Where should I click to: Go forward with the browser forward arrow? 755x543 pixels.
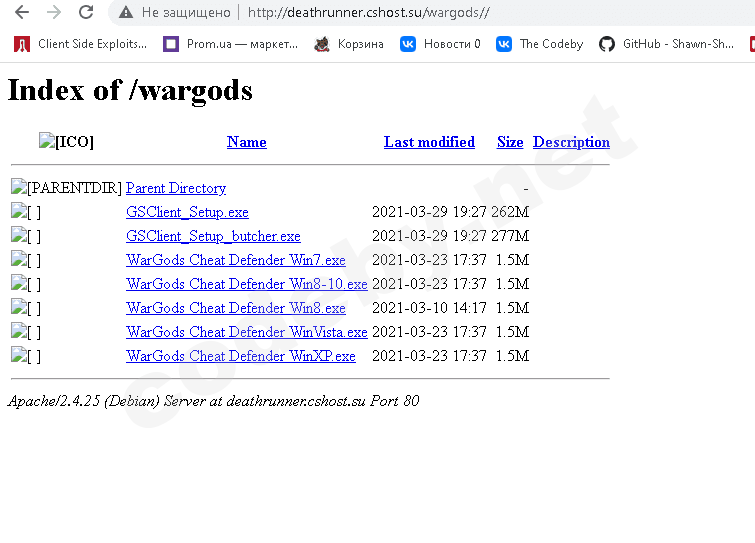54,12
